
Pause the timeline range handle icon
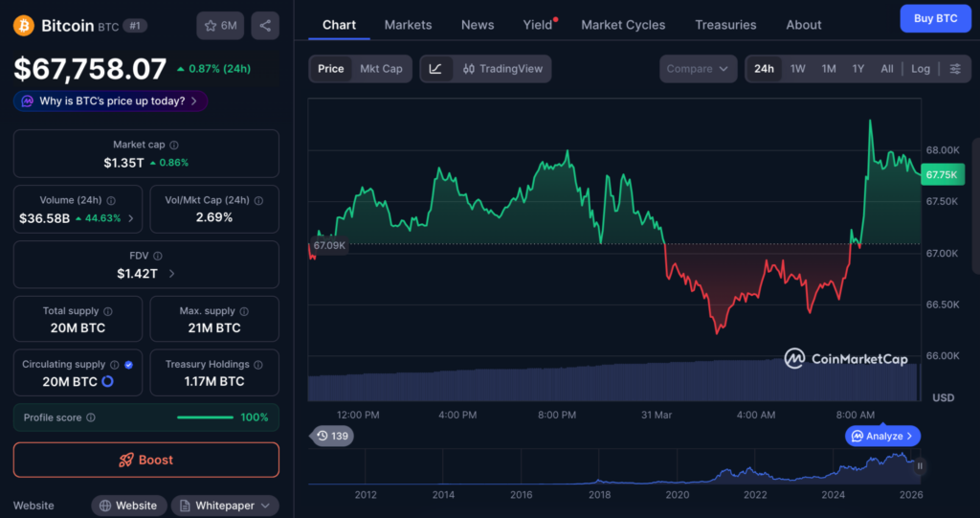(x=920, y=466)
